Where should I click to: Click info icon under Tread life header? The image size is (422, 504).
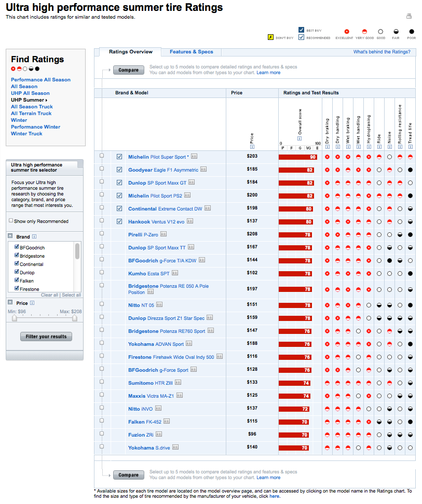point(411,147)
